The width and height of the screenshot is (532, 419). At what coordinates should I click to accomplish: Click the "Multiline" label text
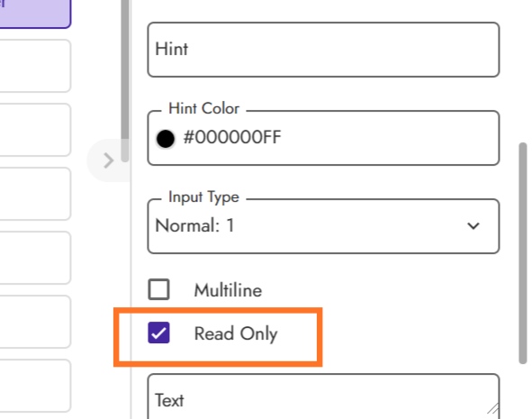228,291
